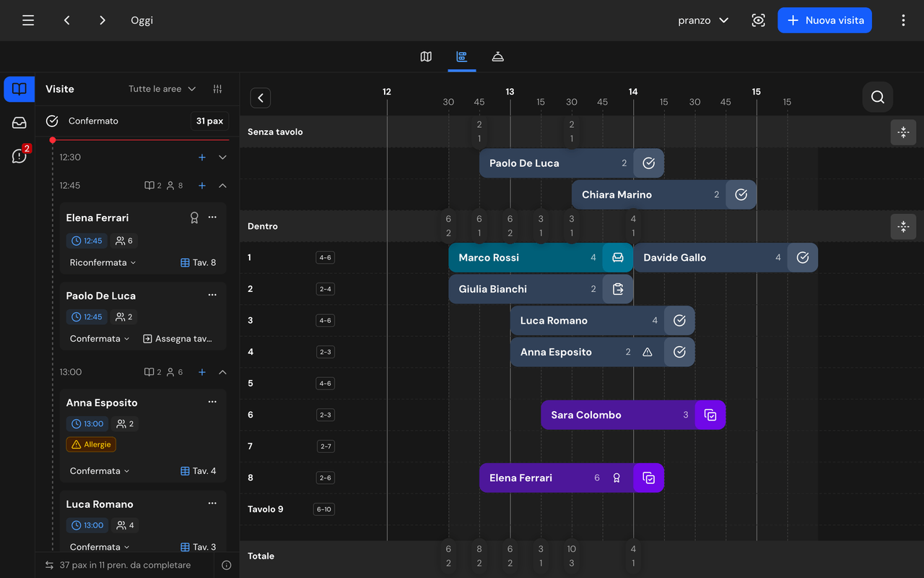924x578 pixels.
Task: Collapse the Dentro section
Action: (903, 226)
